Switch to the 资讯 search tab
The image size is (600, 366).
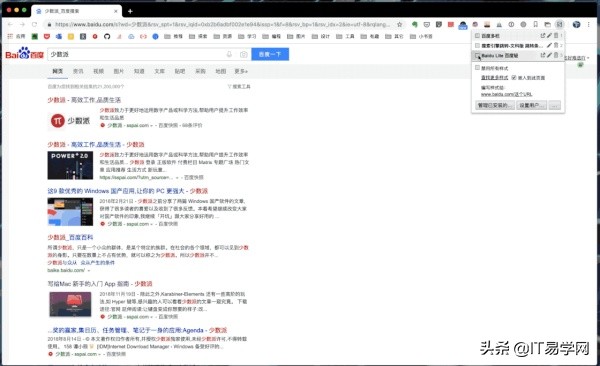78,71
